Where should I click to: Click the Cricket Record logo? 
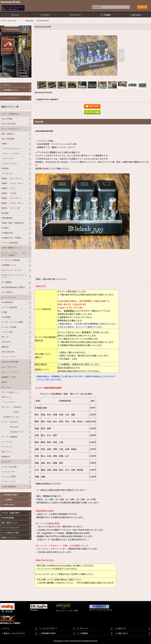click(x=13, y=8)
